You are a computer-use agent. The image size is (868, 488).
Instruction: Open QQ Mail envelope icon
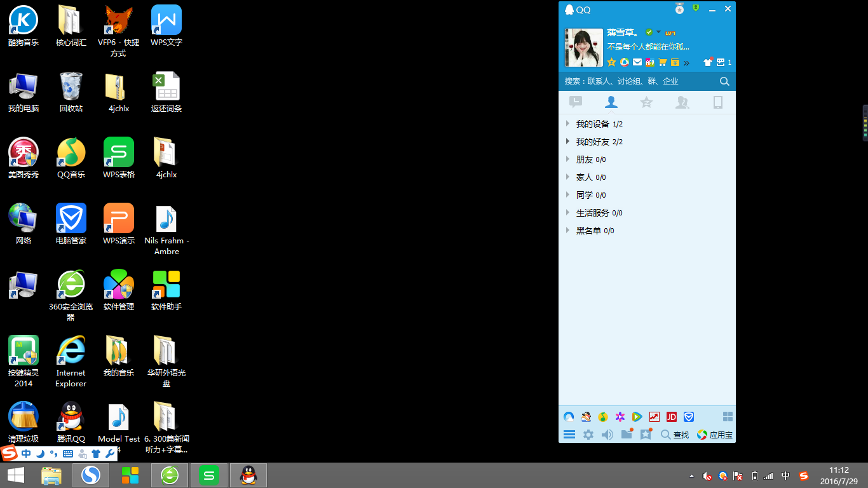click(637, 62)
